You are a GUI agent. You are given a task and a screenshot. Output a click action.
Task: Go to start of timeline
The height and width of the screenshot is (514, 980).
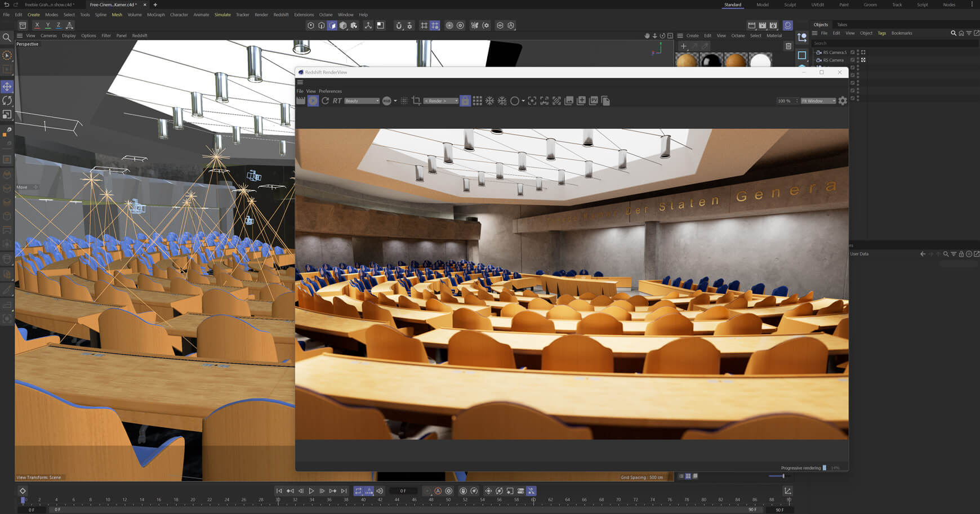point(279,491)
